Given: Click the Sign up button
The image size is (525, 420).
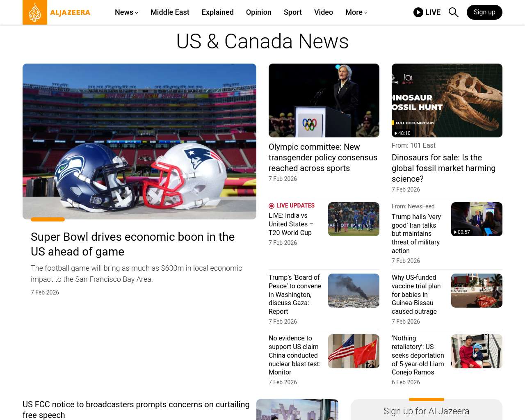Looking at the screenshot, I should pyautogui.click(x=484, y=12).
